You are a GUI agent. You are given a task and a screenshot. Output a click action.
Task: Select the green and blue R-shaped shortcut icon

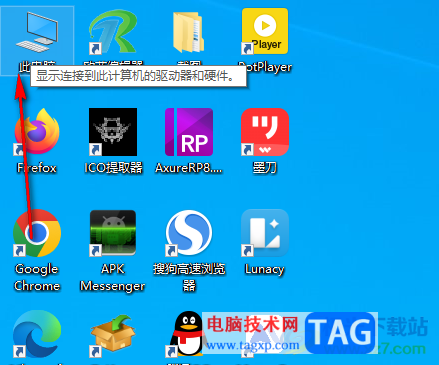tap(113, 32)
